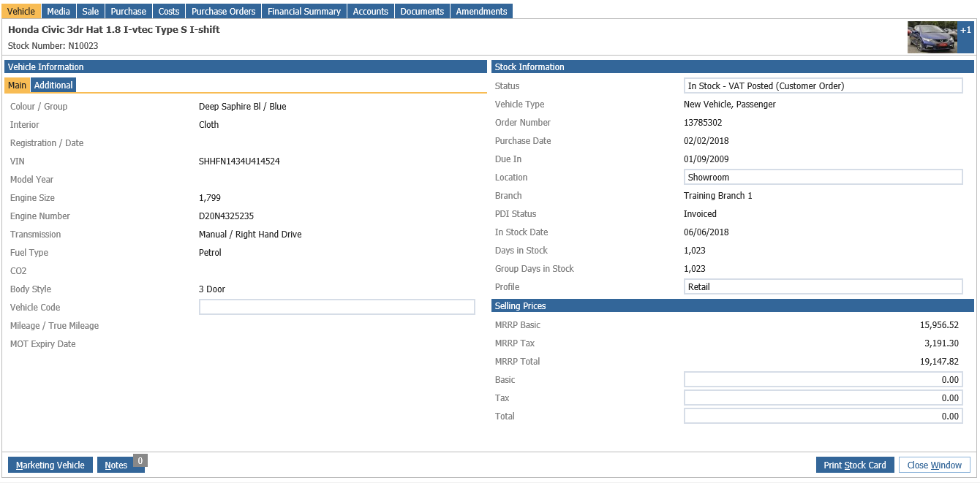Select the Costs tab
This screenshot has height=483, width=980.
pos(169,11)
